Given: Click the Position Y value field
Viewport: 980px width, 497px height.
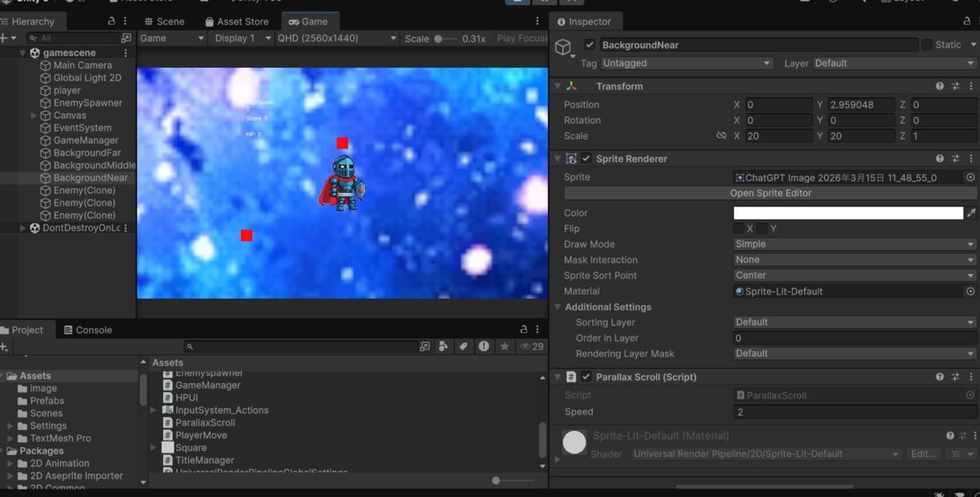Looking at the screenshot, I should 862,104.
